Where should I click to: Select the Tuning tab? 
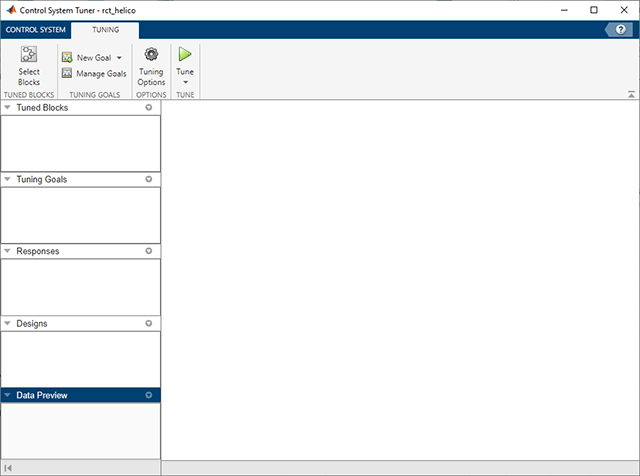(x=104, y=30)
